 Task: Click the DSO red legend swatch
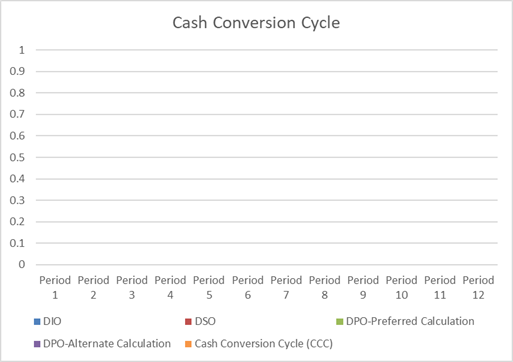[188, 322]
